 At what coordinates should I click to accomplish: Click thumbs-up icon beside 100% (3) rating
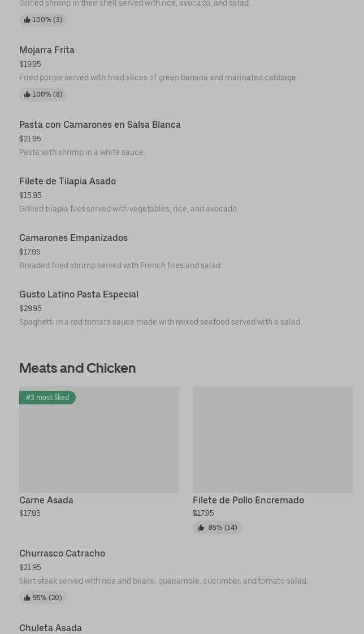27,20
